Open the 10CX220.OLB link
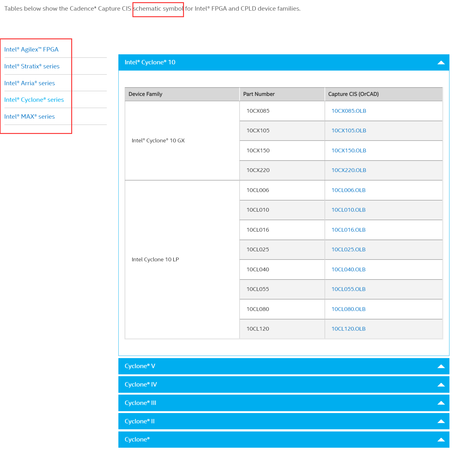476x463 pixels. pyautogui.click(x=348, y=170)
